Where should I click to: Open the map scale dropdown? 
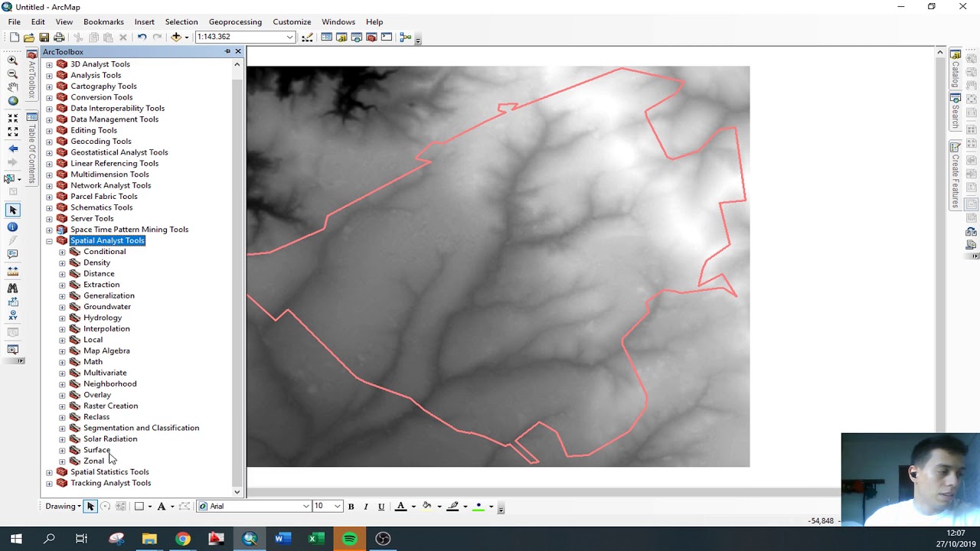[290, 37]
